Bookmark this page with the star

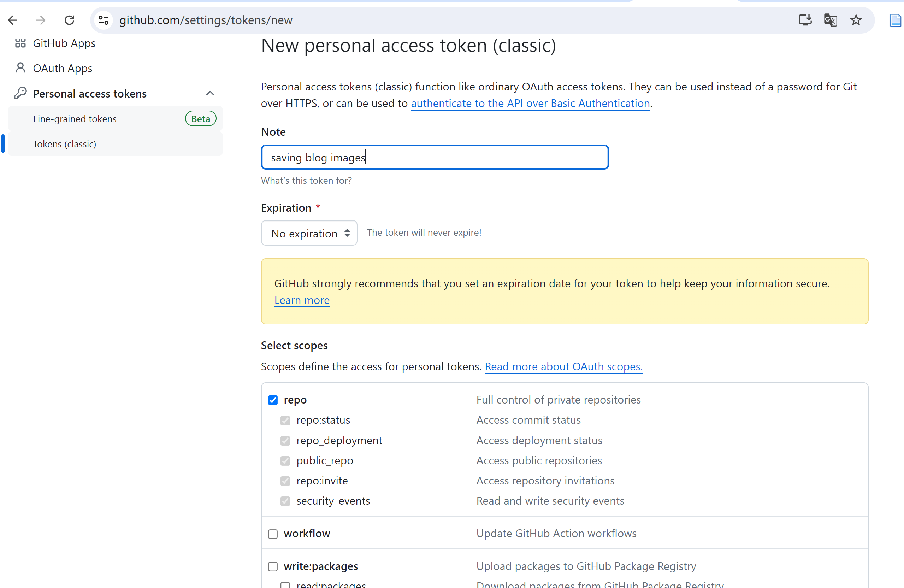coord(856,20)
